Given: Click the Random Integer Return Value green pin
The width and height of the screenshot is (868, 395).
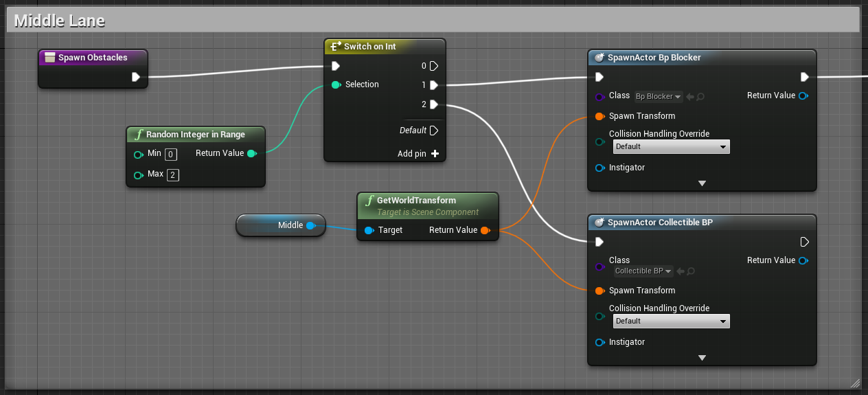Looking at the screenshot, I should coord(251,153).
